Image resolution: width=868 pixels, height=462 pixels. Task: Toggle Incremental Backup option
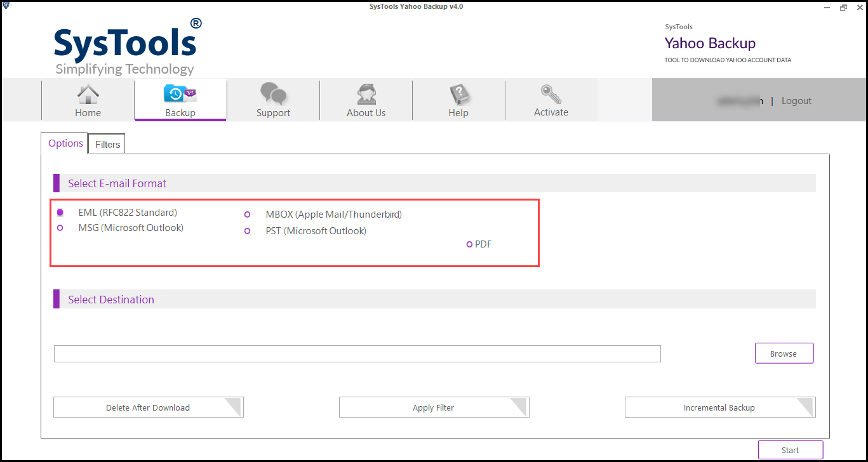pyautogui.click(x=719, y=407)
